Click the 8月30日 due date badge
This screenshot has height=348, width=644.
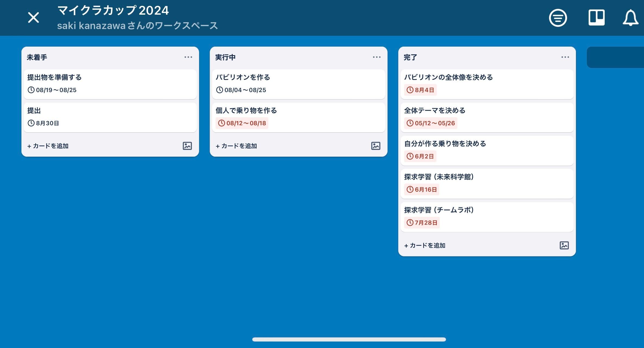pos(43,123)
